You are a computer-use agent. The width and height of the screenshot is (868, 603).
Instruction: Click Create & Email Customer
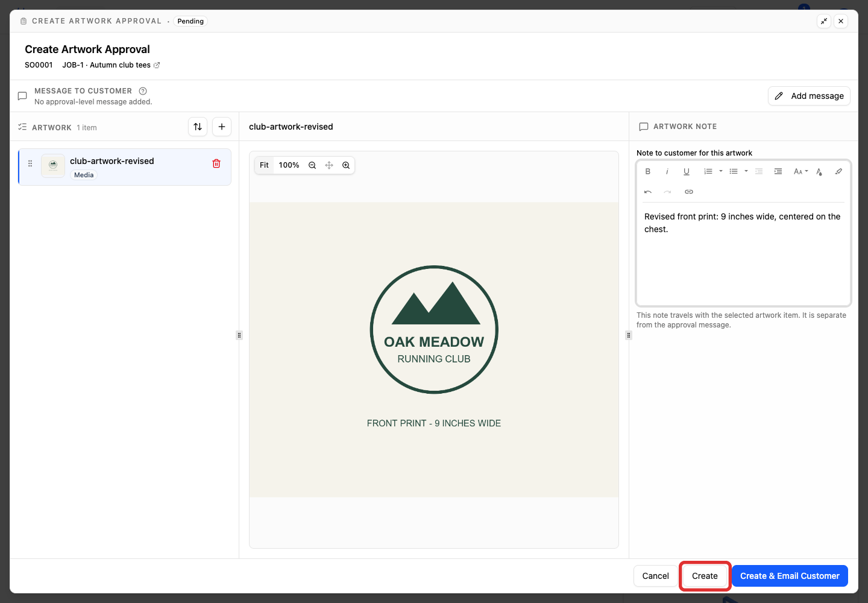pos(790,576)
